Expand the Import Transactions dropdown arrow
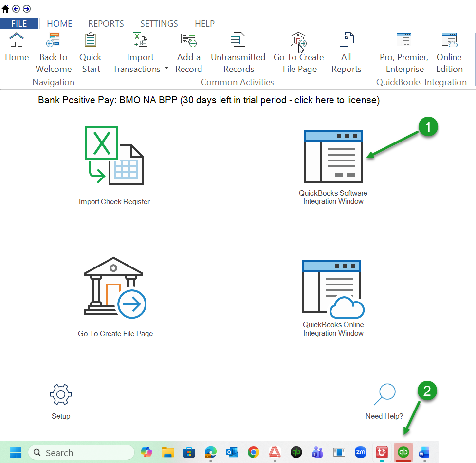The width and height of the screenshot is (476, 463). pos(166,69)
